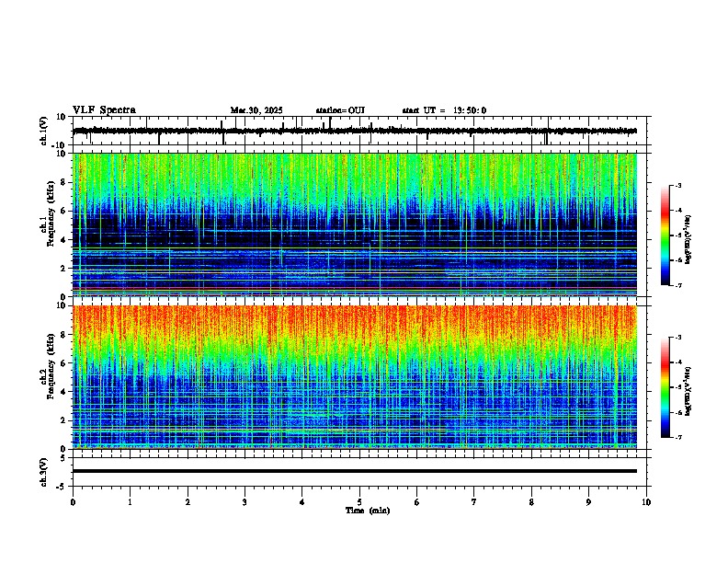
Task: Click inside the ch.2 frequency spectrogram
Action: [x=355, y=377]
